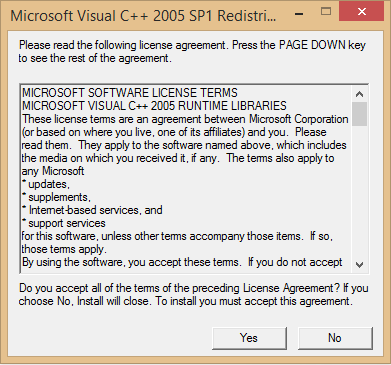
Task: Accept the license by clicking Yes
Action: [249, 338]
